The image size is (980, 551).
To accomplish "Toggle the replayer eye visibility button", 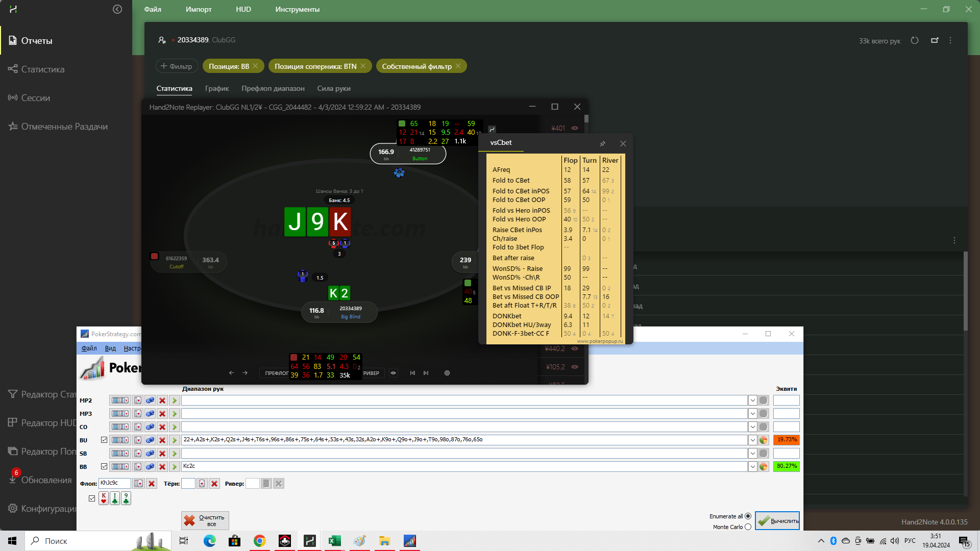I will click(x=394, y=373).
